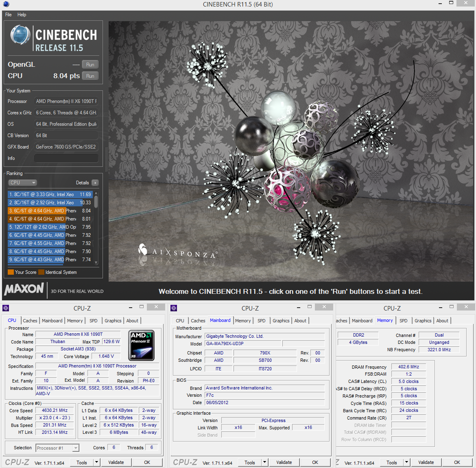Click Tools button in first CPU-Z window
This screenshot has width=476, height=468.
point(82,463)
